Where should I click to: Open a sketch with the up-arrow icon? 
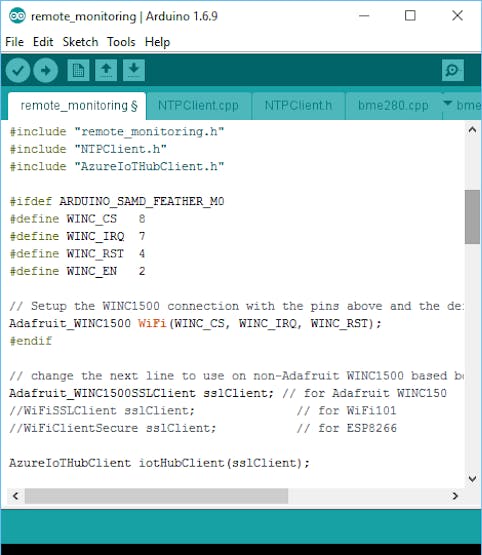tap(106, 70)
